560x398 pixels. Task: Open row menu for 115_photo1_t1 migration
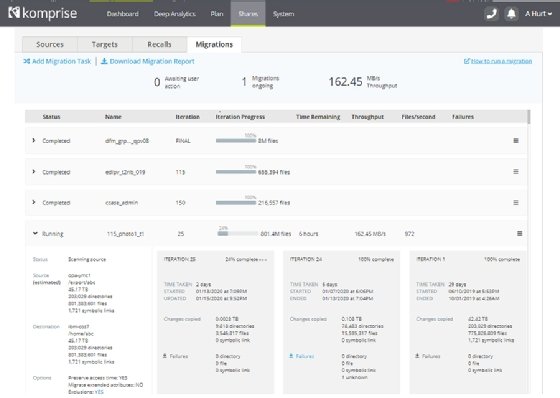coord(520,233)
